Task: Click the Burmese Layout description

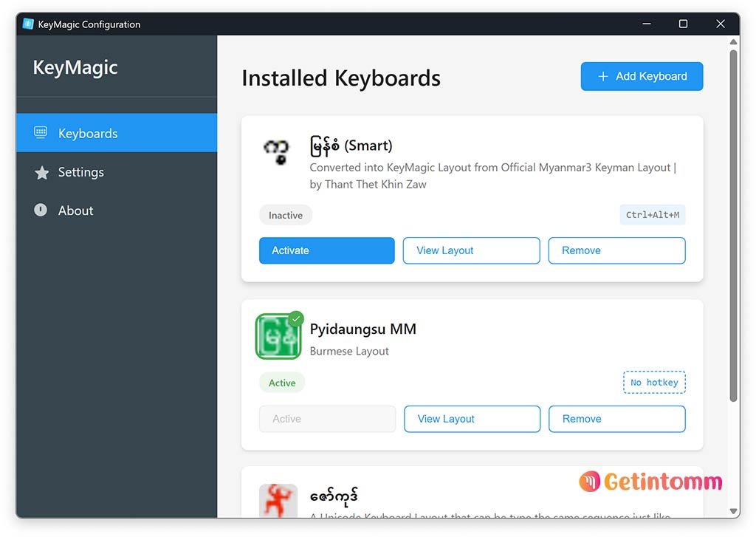Action: [349, 352]
